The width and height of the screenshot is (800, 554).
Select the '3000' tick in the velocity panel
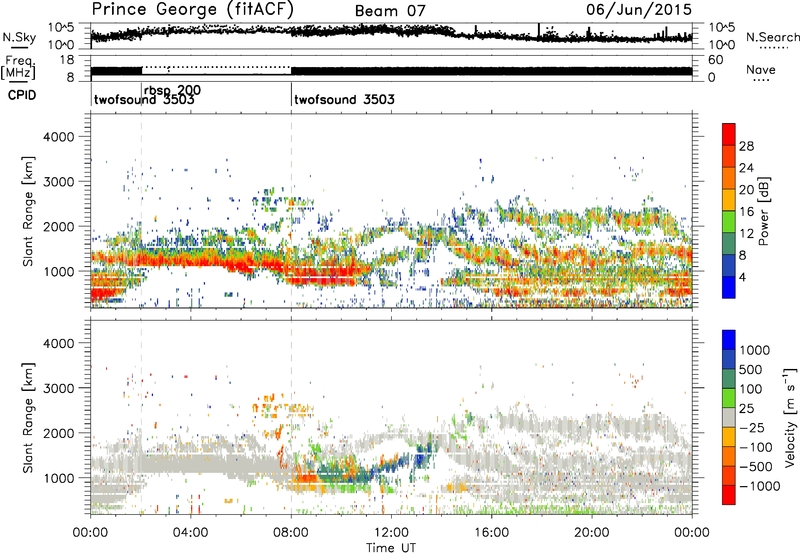coord(58,388)
